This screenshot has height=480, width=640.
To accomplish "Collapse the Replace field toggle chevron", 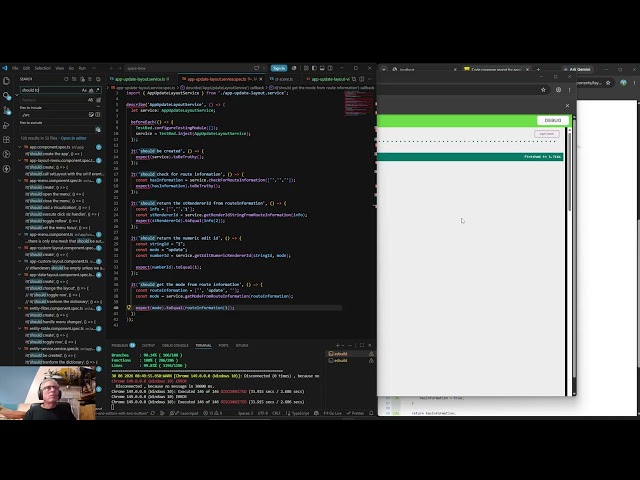I will 17,95.
